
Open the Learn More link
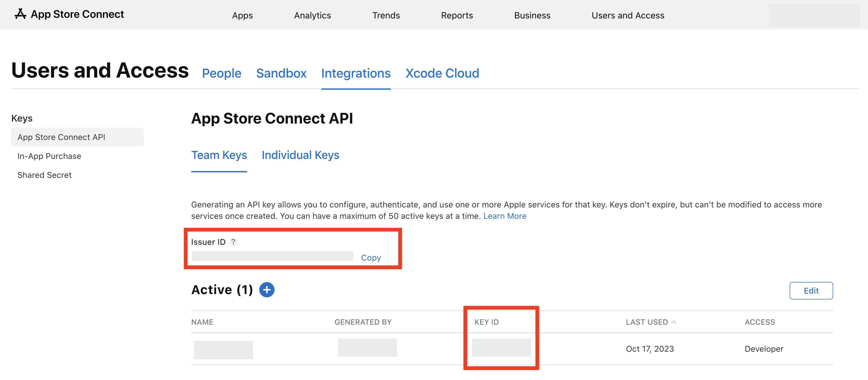505,216
